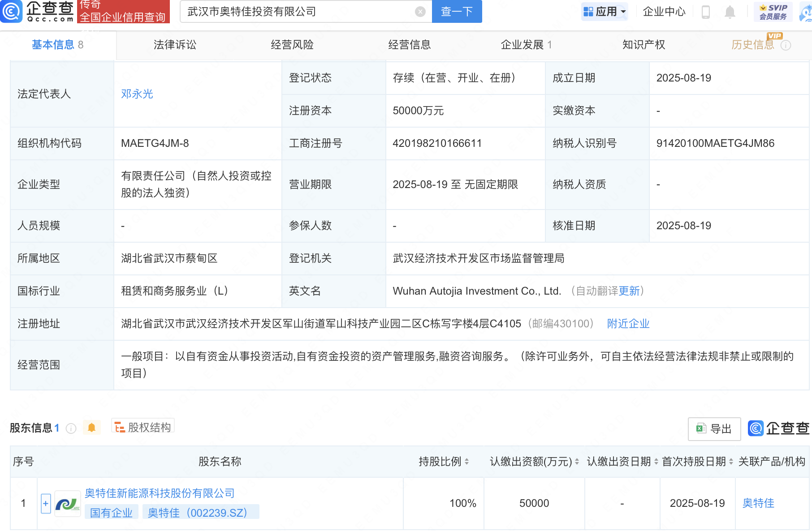The width and height of the screenshot is (812, 531).
Task: Clear the search box text
Action: click(420, 12)
